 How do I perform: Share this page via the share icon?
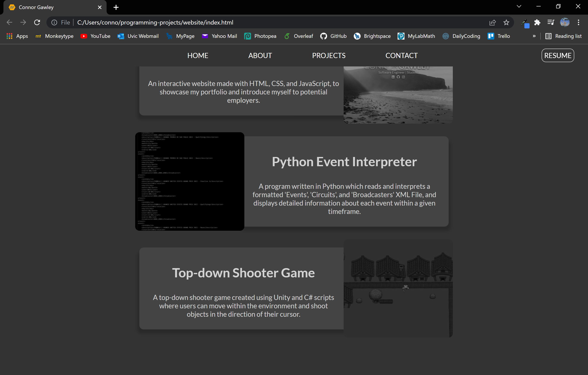[493, 23]
